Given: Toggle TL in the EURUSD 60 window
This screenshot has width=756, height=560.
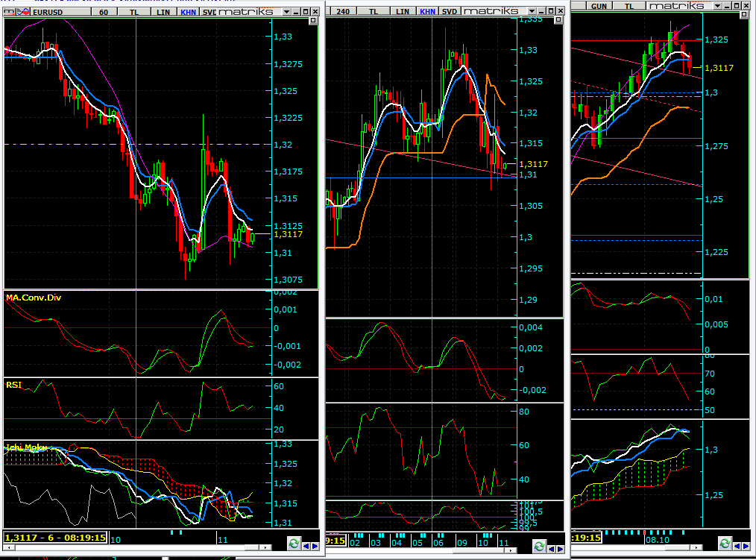Looking at the screenshot, I should pos(134,12).
